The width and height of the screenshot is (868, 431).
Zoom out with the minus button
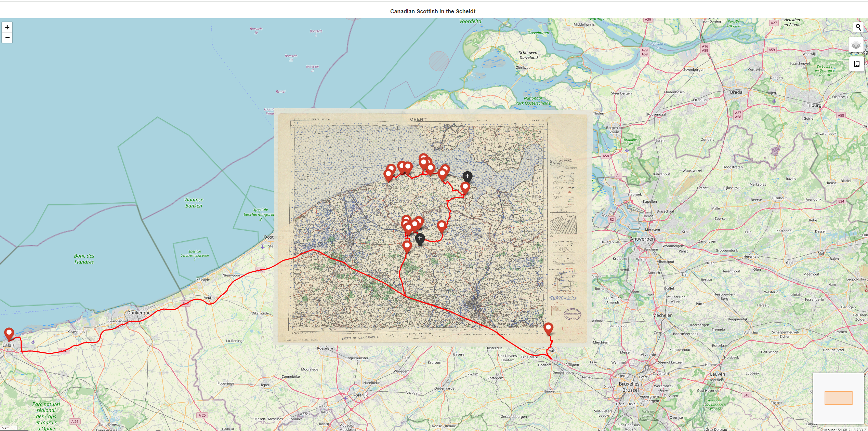(7, 38)
